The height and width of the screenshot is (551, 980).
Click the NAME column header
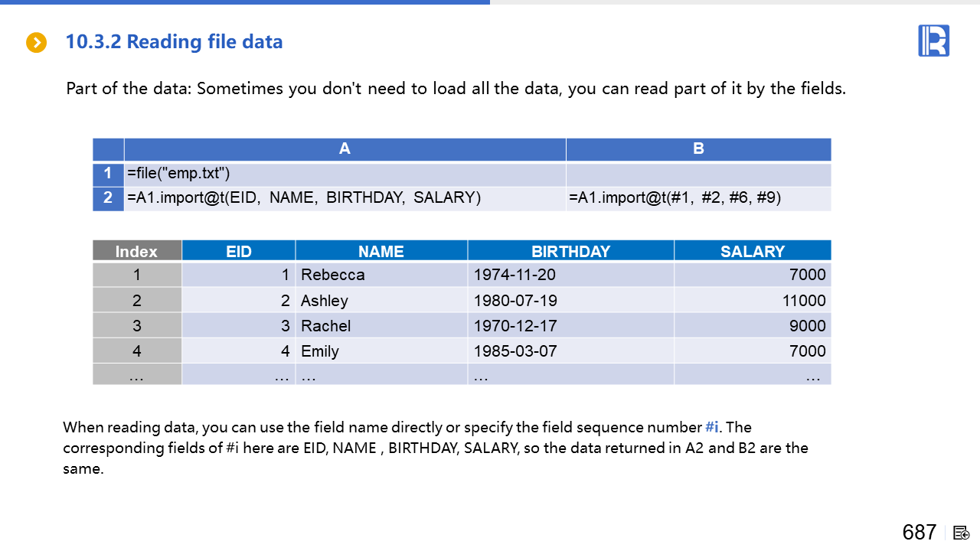click(x=381, y=251)
